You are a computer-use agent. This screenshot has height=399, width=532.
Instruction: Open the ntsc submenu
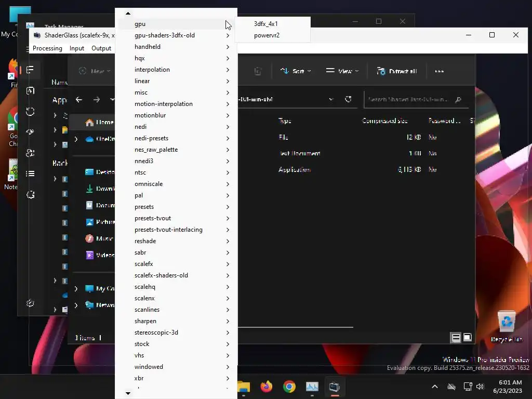click(176, 172)
